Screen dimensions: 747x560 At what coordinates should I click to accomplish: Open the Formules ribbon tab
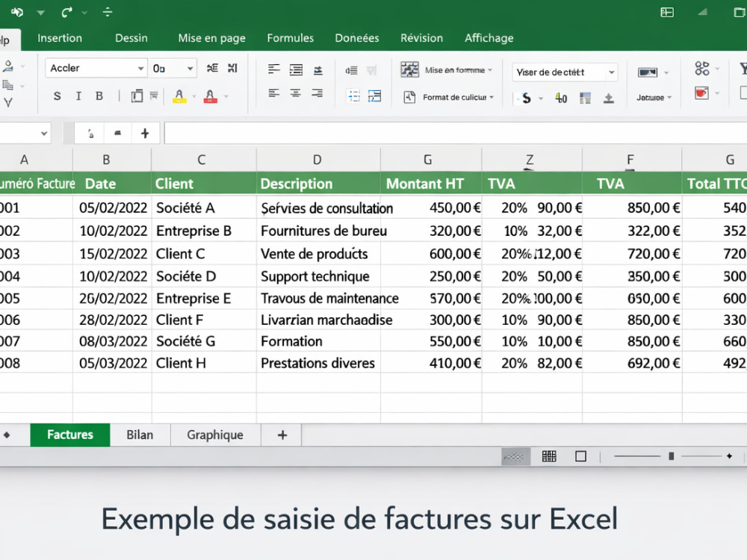tap(290, 38)
